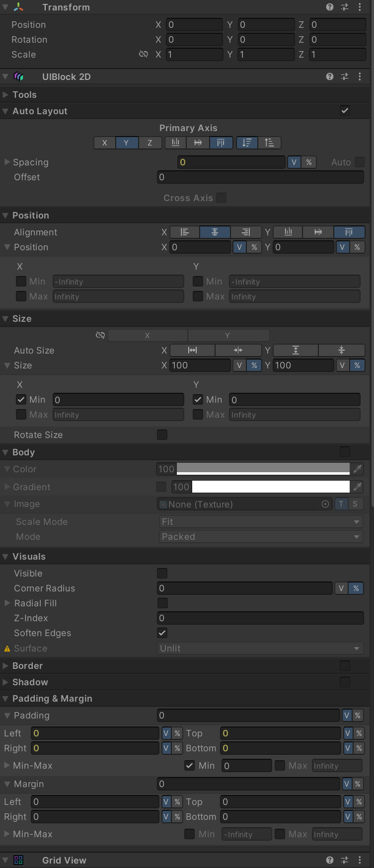Open UIBlock 2D more options menu

(x=360, y=76)
